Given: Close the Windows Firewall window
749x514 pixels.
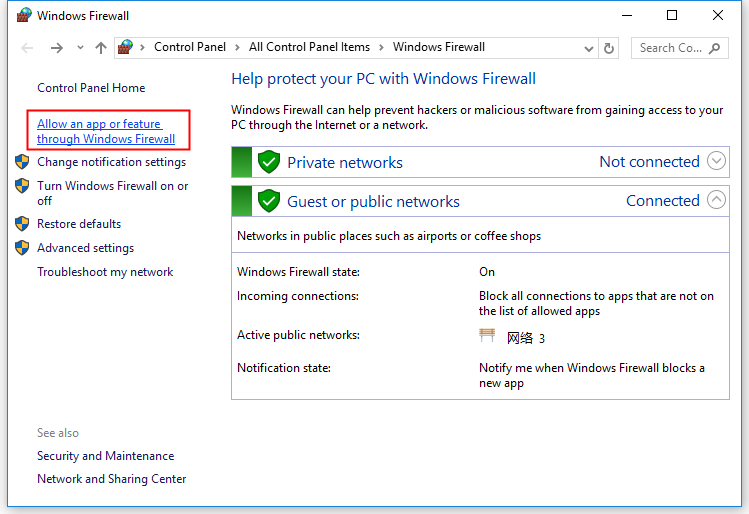Looking at the screenshot, I should pyautogui.click(x=717, y=15).
